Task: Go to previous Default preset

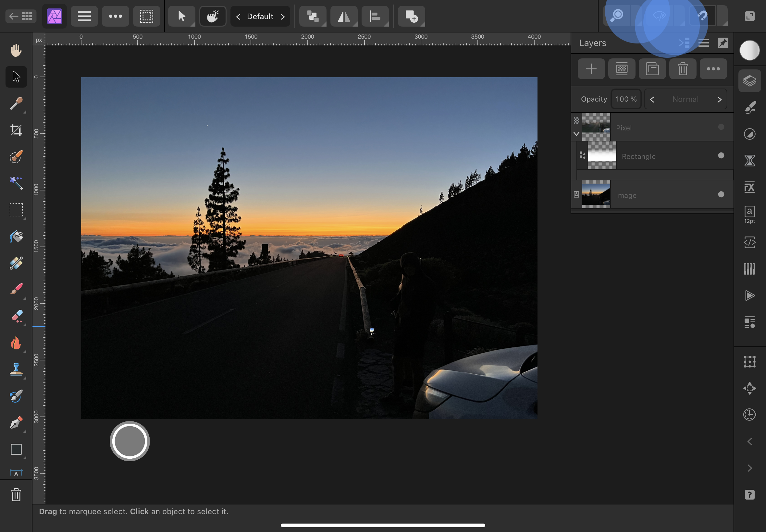Action: (x=238, y=16)
